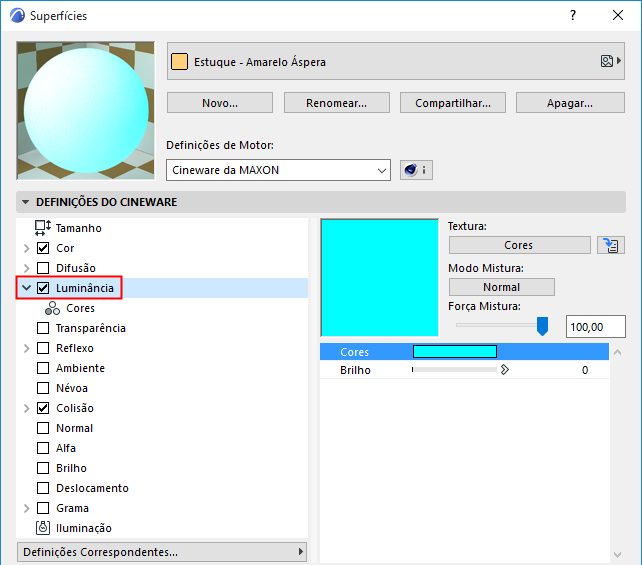Disable the Luminância checkbox
642x565 pixels.
pyautogui.click(x=43, y=288)
